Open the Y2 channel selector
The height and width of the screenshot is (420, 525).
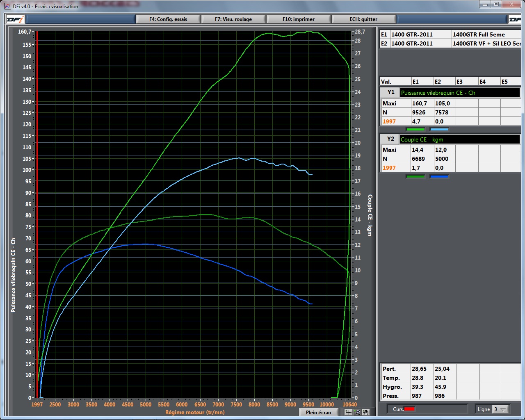click(x=459, y=139)
